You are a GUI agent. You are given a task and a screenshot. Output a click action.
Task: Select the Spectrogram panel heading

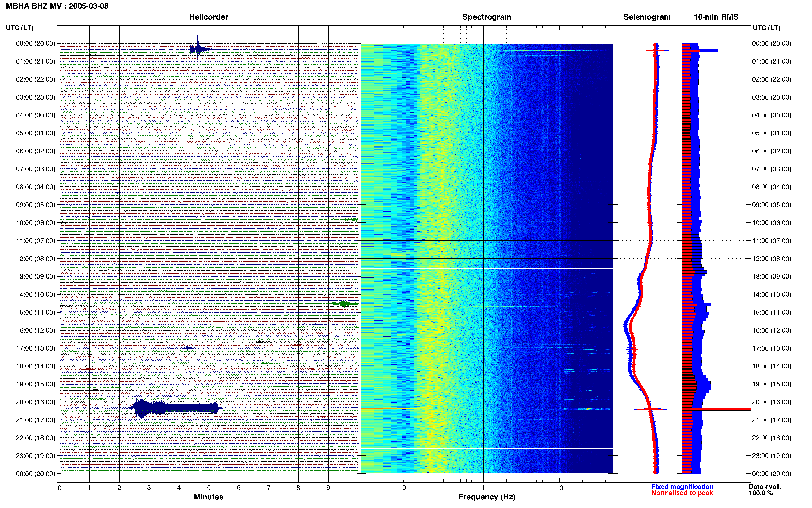point(487,17)
